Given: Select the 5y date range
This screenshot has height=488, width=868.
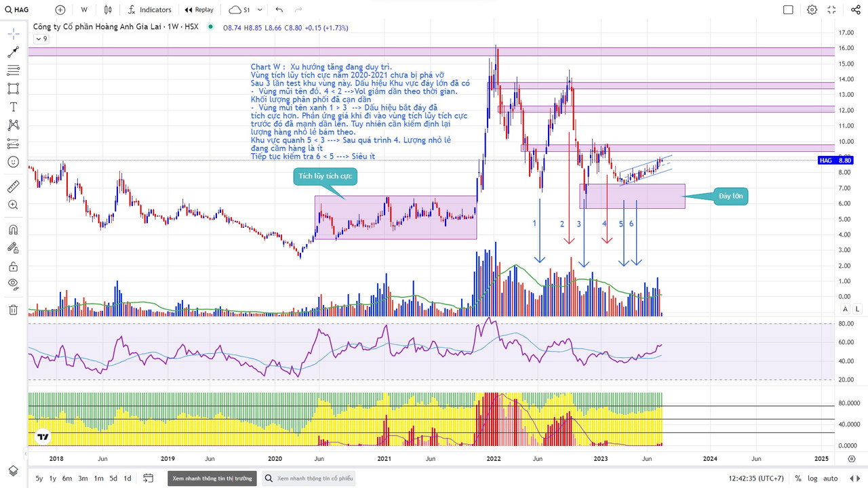Looking at the screenshot, I should (39, 479).
